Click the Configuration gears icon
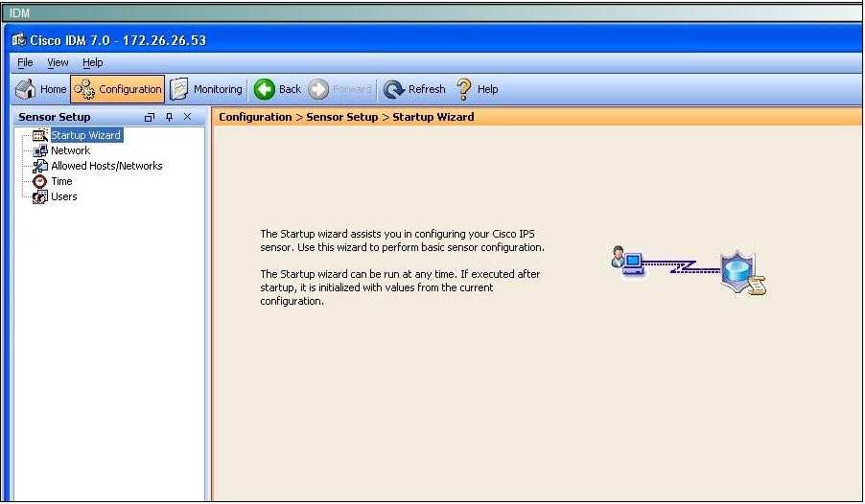 pos(84,89)
